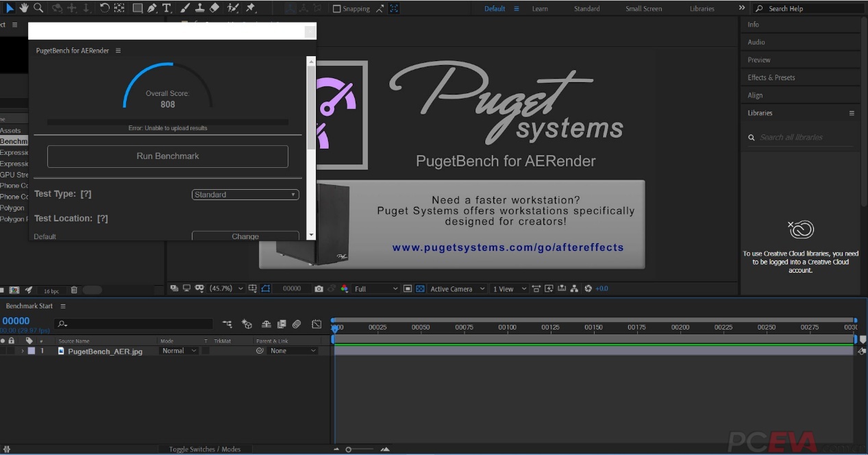This screenshot has height=455, width=868.
Task: Open the Active Camera view dropdown
Action: pos(457,289)
